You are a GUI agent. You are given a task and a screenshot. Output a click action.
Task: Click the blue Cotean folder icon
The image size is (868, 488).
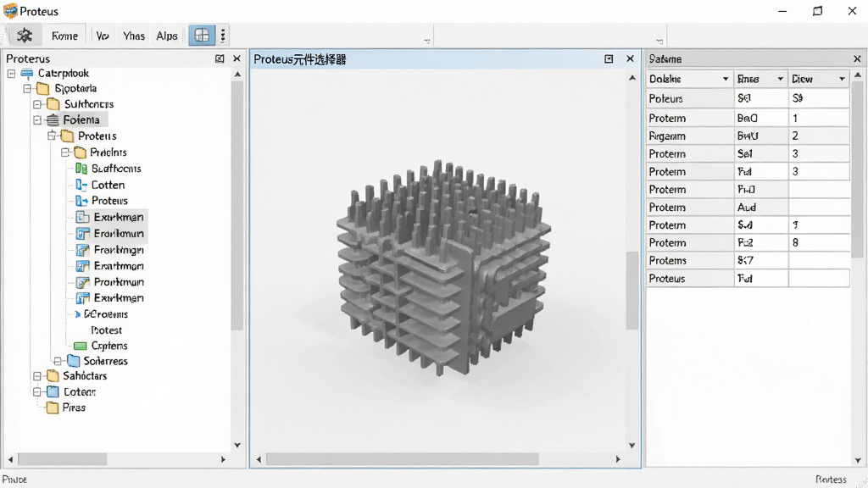(x=53, y=391)
